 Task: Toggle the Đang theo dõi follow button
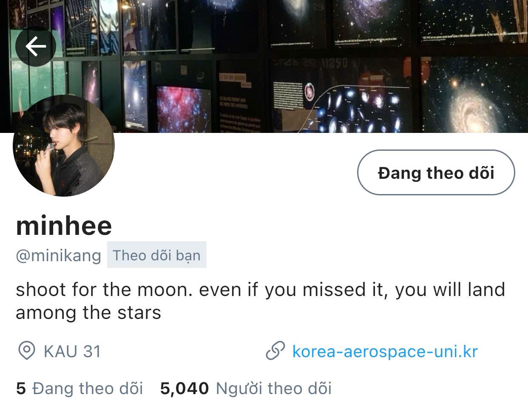(x=436, y=172)
